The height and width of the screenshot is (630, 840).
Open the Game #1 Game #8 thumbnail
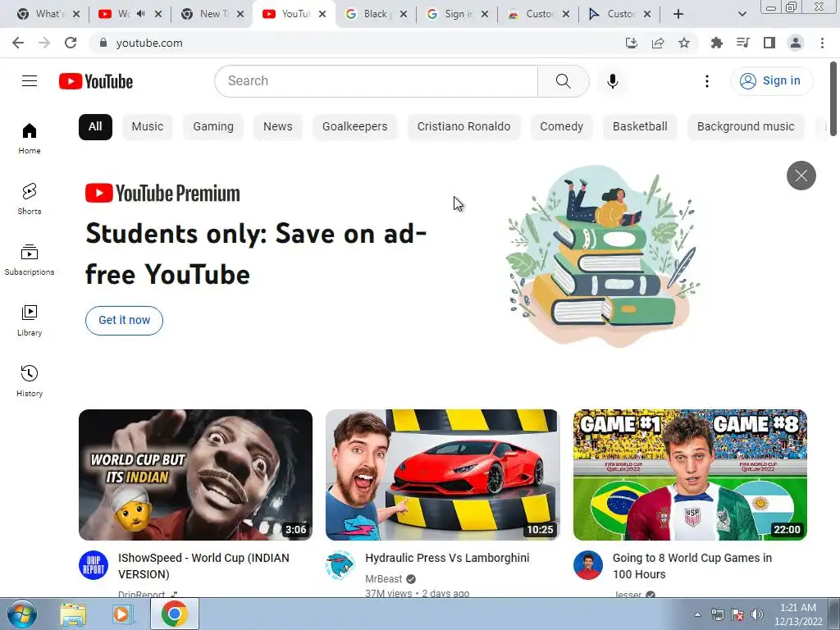pyautogui.click(x=690, y=475)
